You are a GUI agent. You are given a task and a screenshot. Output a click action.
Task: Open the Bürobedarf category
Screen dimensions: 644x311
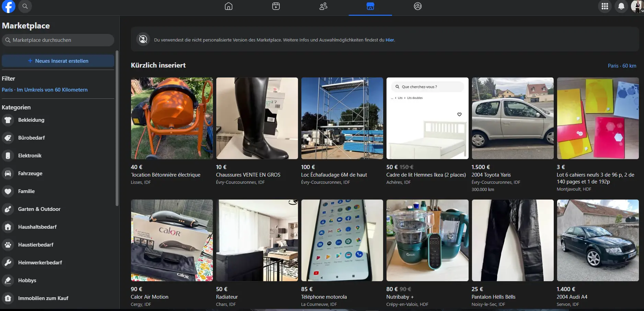click(58, 138)
